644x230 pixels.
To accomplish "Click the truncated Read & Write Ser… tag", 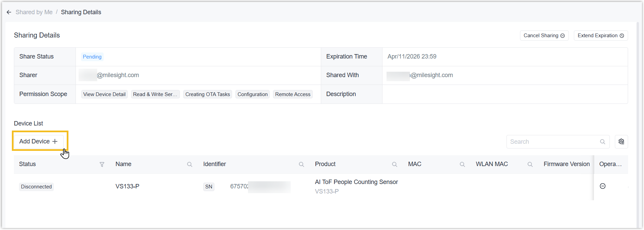I will click(155, 94).
